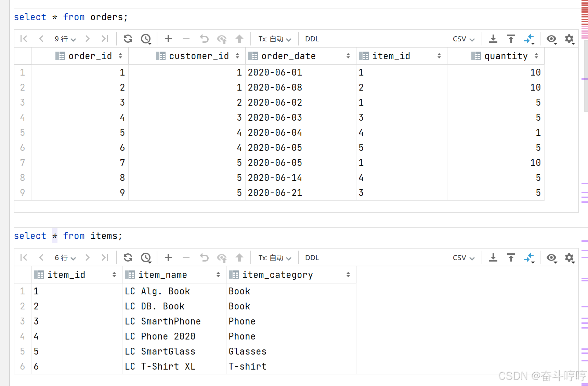
Task: Click DDL button in orders toolbar
Action: tap(312, 39)
